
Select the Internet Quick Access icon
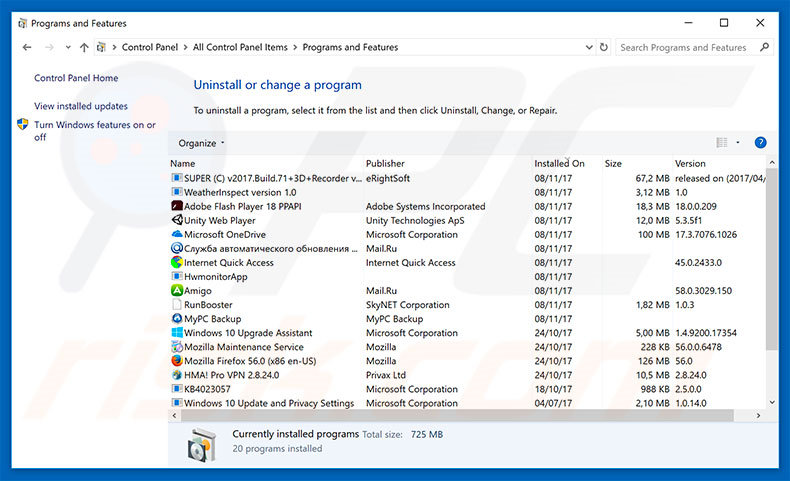point(177,263)
